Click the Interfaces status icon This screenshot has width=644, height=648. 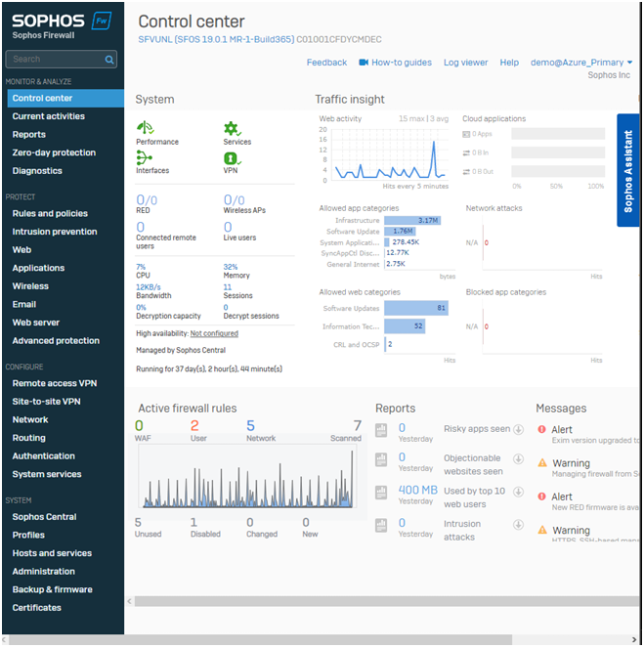[145, 157]
